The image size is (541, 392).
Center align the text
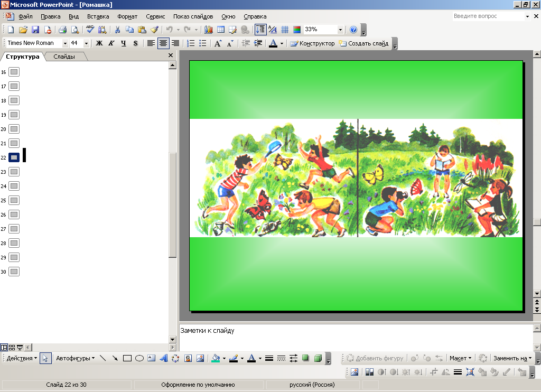click(163, 43)
